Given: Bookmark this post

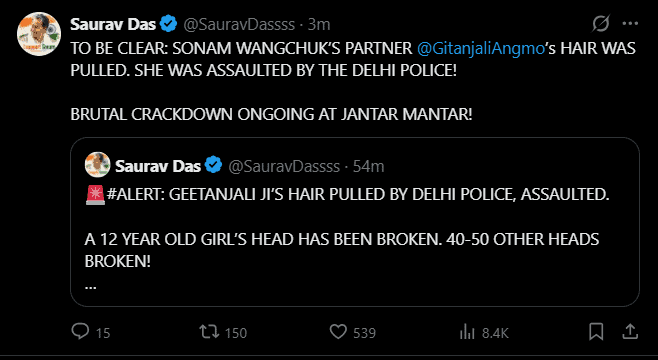Looking at the screenshot, I should pos(596,332).
